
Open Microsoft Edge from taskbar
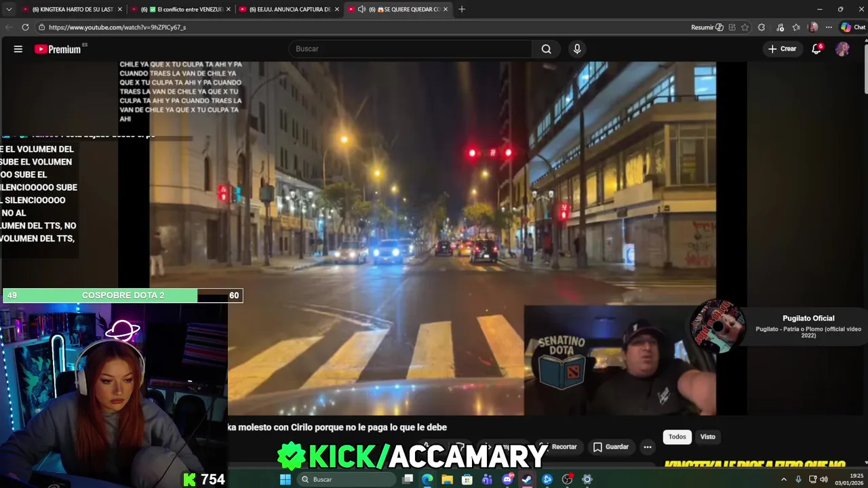tap(427, 479)
